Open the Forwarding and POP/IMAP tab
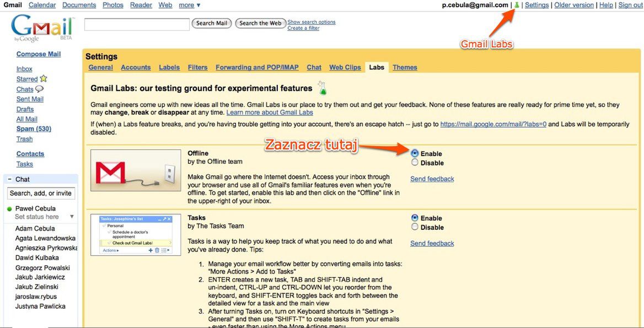 257,67
